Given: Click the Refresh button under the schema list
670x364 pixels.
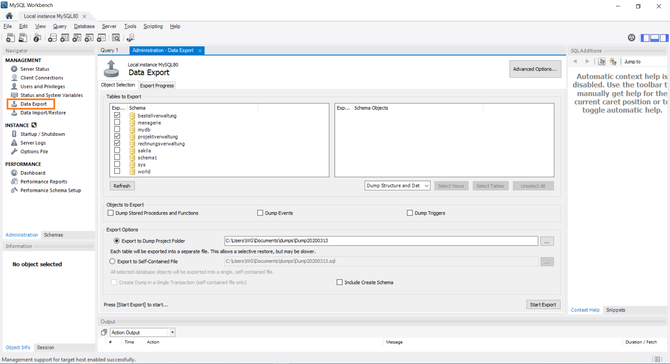Looking at the screenshot, I should (x=122, y=186).
